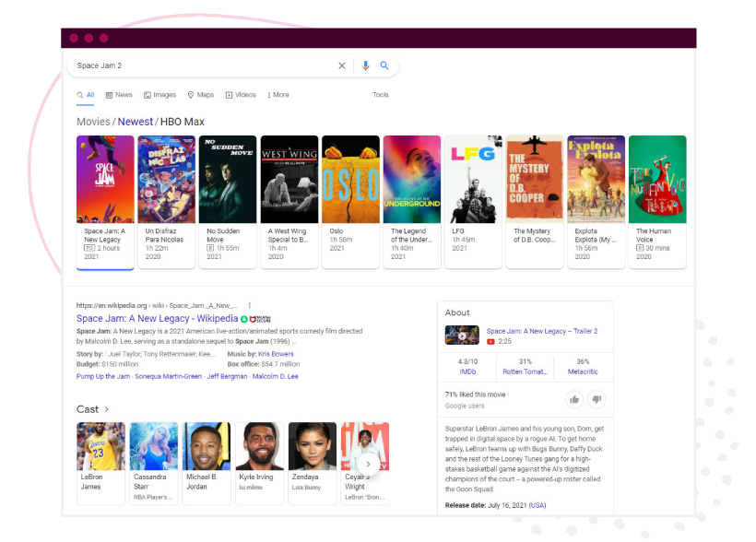Open LeBron James cast card
This screenshot has width=756, height=542.
(x=100, y=464)
